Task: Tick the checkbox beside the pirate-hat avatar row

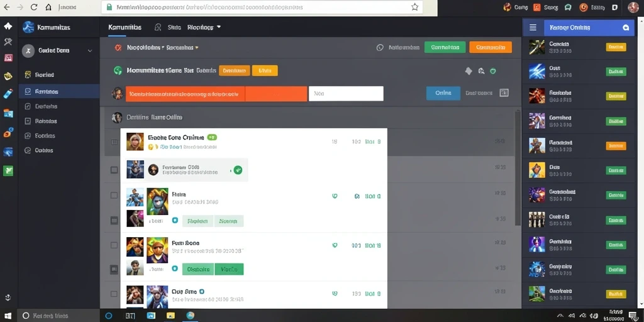Action: point(114,245)
